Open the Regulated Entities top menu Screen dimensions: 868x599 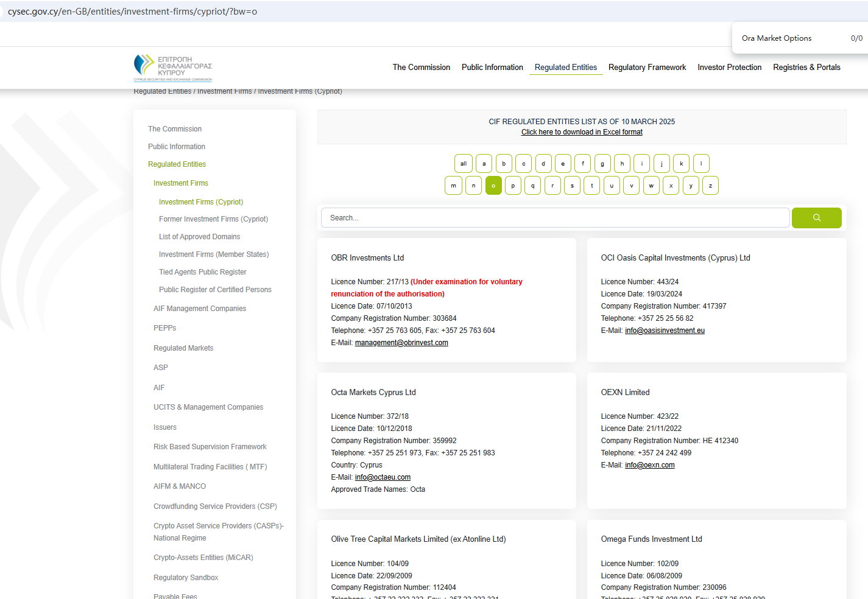pyautogui.click(x=565, y=68)
